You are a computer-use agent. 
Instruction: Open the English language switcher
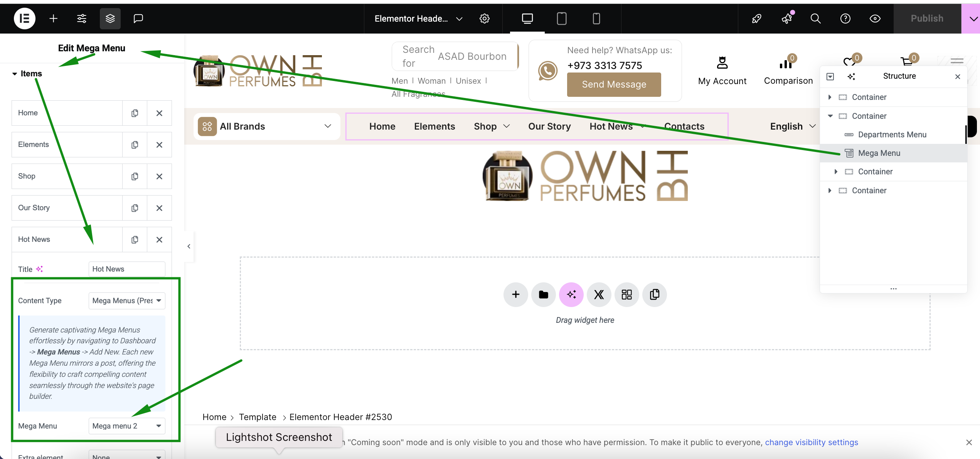(793, 126)
